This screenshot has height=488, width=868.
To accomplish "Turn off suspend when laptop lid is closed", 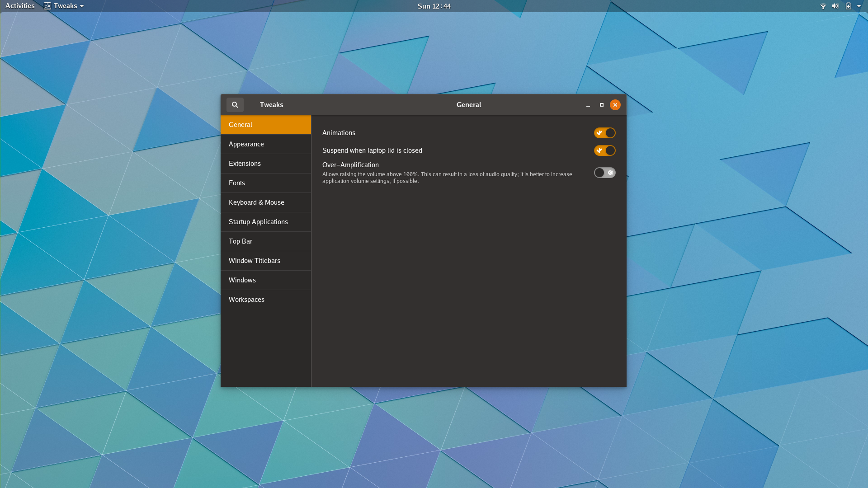I will click(x=605, y=150).
